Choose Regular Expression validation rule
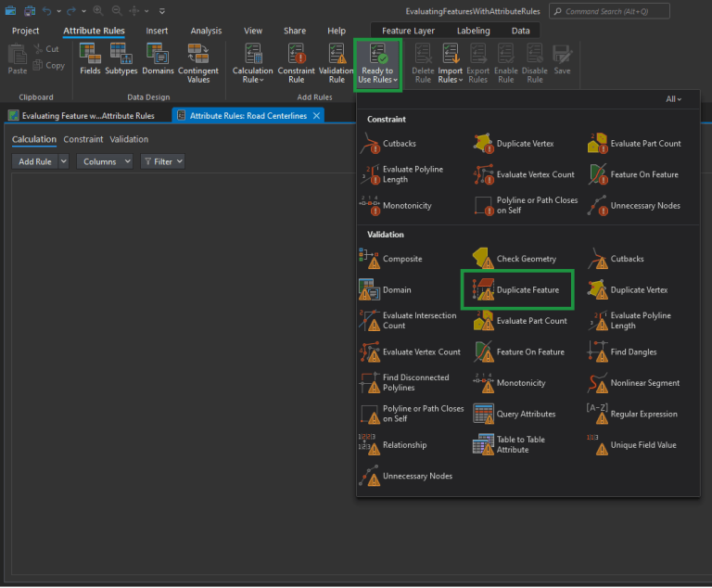 (x=632, y=414)
